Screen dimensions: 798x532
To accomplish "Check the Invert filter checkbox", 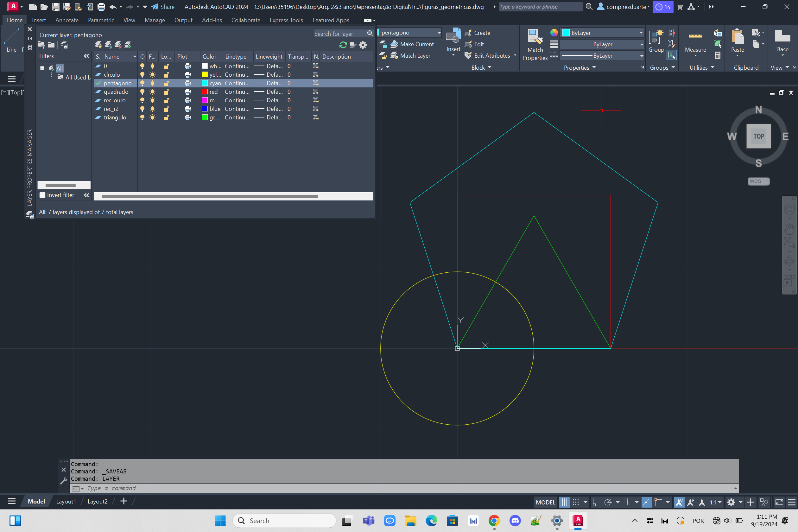I will [x=42, y=195].
